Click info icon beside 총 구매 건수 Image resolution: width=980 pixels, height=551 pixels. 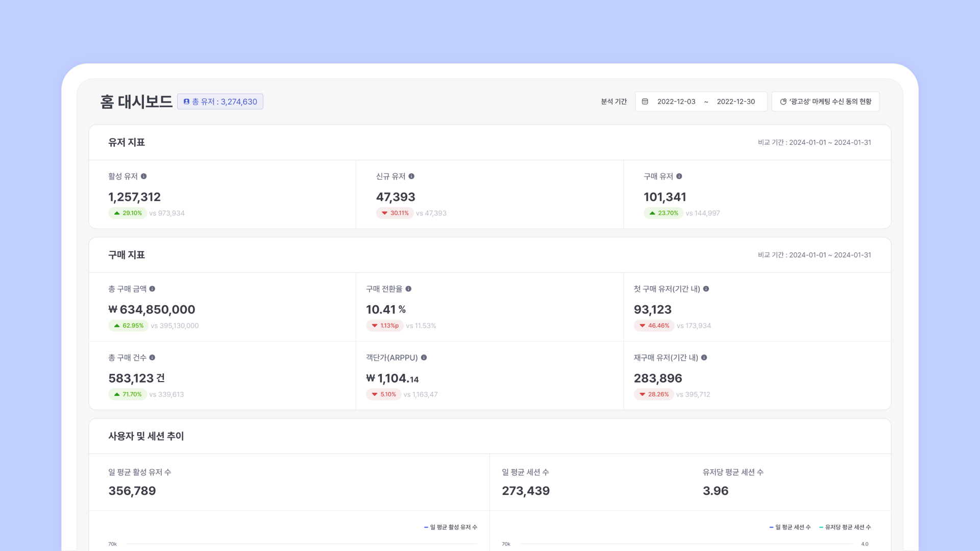point(152,358)
